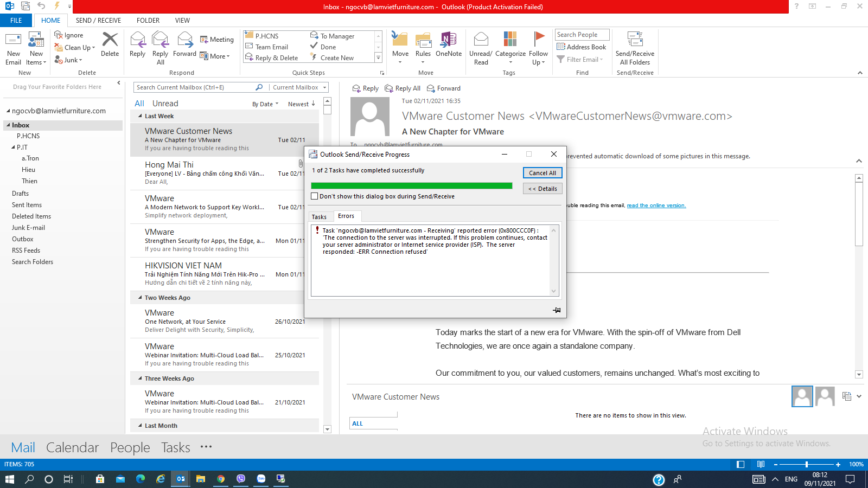Open the Move ribbon button

click(400, 49)
